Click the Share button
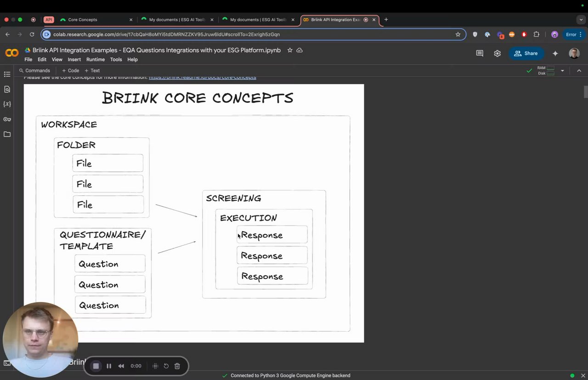The image size is (588, 380). coord(526,53)
